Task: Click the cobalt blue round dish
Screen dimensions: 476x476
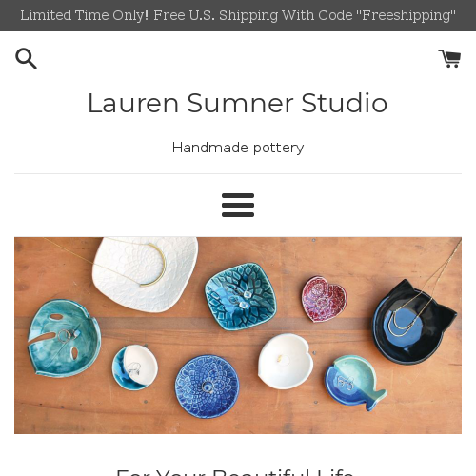Action: point(208,387)
